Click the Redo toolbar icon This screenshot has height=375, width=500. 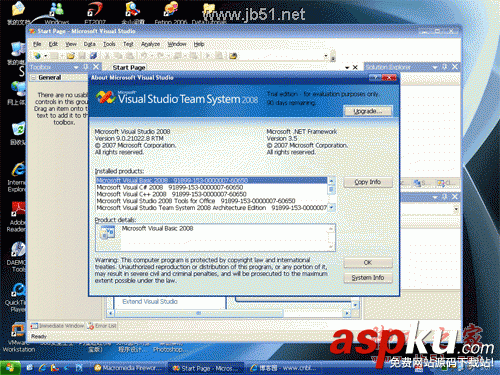161,56
